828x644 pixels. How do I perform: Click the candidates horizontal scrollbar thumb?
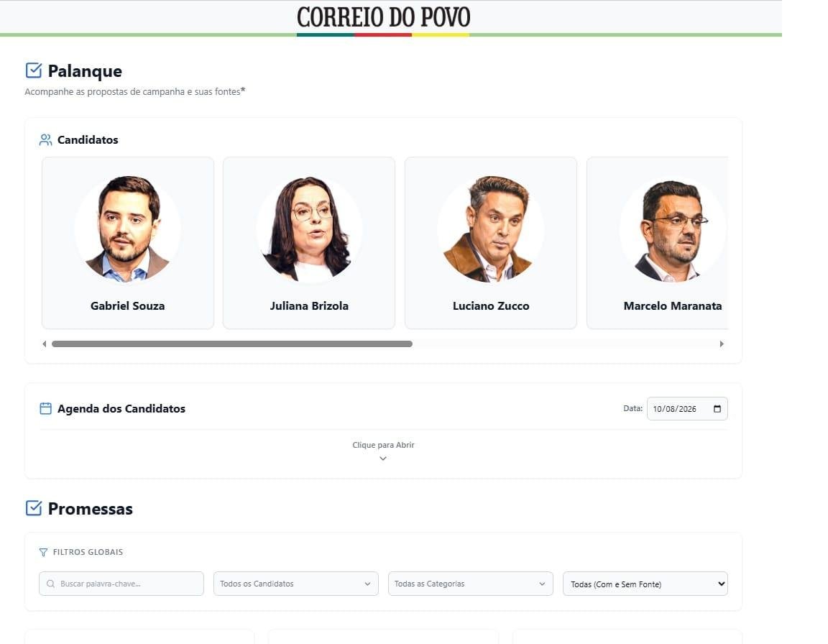coord(232,344)
